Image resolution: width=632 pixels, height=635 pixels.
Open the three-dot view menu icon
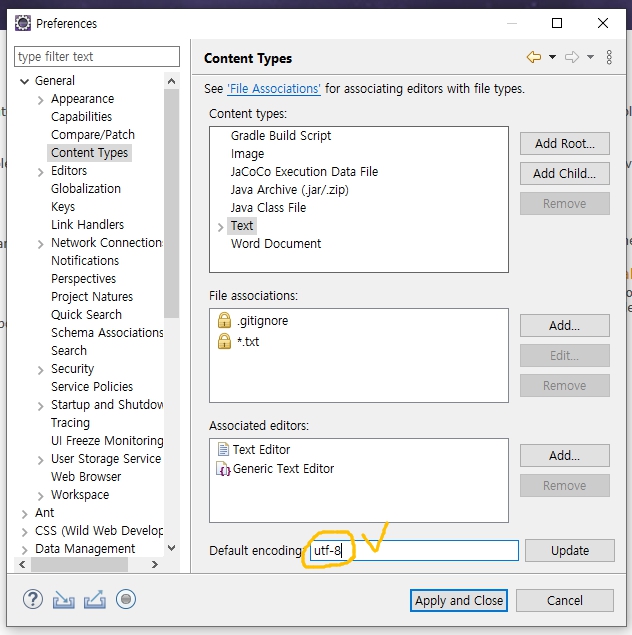point(609,57)
